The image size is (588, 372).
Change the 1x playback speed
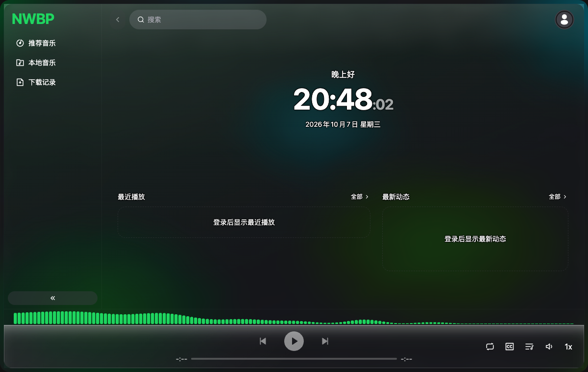tap(568, 347)
